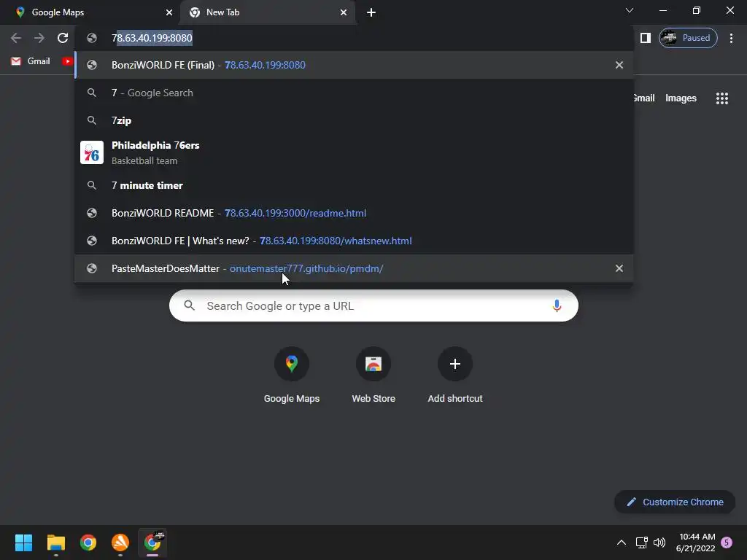Open the tab search chevron
This screenshot has width=747, height=560.
(x=630, y=10)
